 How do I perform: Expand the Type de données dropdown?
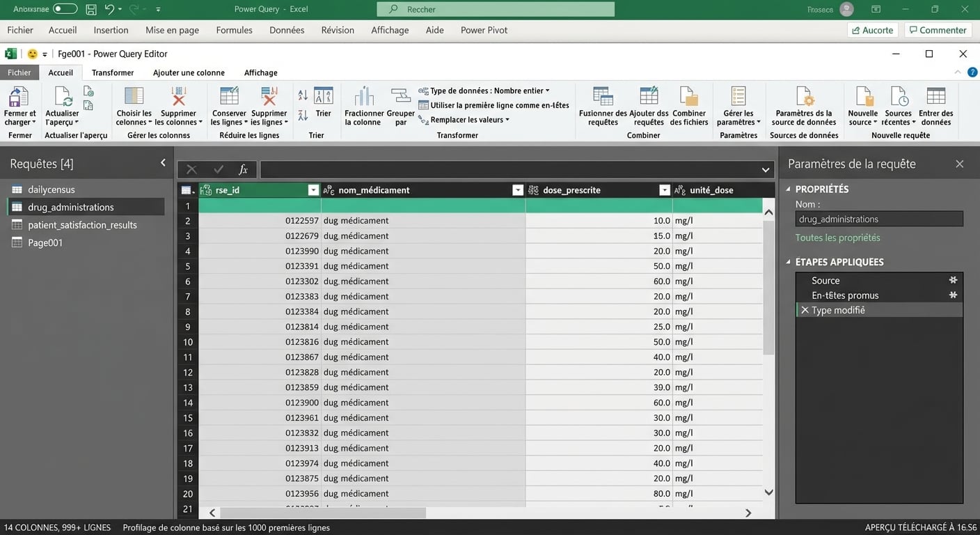tap(547, 91)
